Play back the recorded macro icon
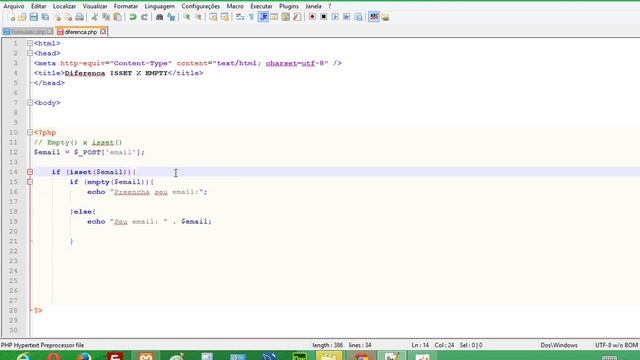640x360 pixels. [x=335, y=17]
